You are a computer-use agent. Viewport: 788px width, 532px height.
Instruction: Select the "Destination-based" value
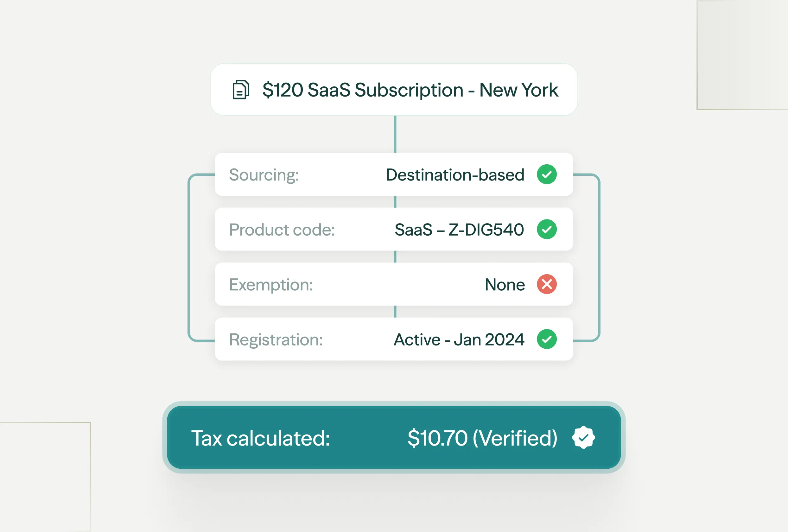(455, 175)
